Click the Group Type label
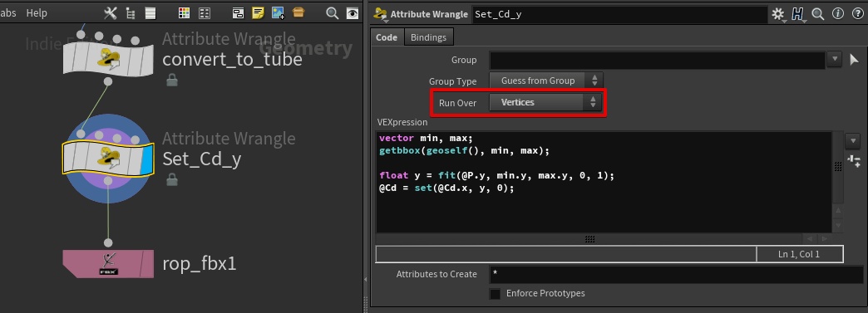The width and height of the screenshot is (868, 313). pyautogui.click(x=452, y=81)
